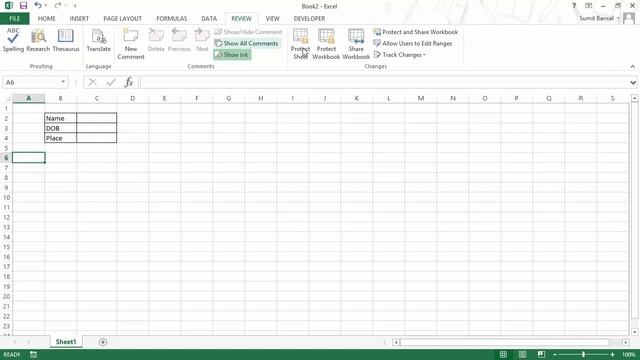The width and height of the screenshot is (640, 360).
Task: Click the 100% zoom level
Action: [x=629, y=355]
